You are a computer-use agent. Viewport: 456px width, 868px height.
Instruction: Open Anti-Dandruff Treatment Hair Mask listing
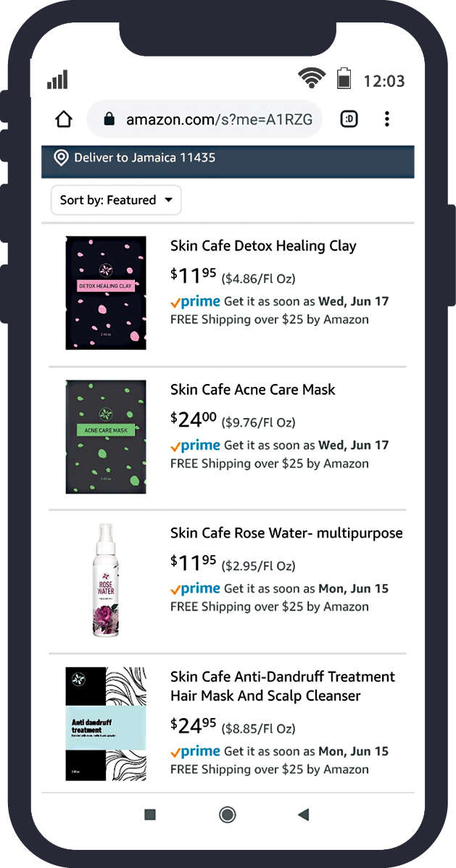[283, 686]
